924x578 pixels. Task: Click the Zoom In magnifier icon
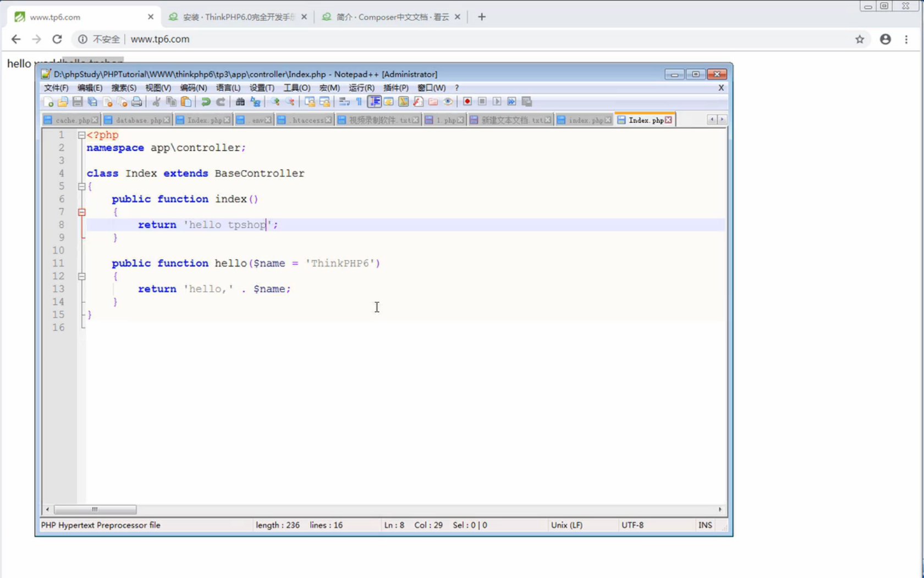275,102
